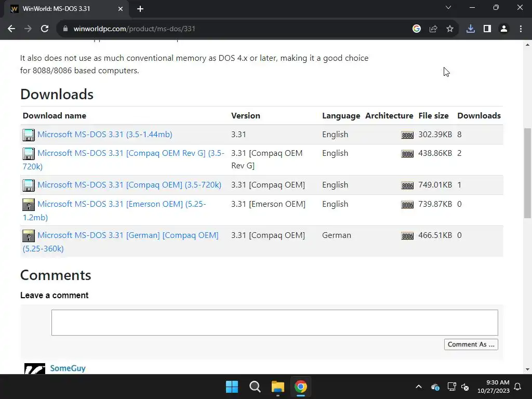Open the notifications bell
The image size is (532, 399).
pos(518,387)
